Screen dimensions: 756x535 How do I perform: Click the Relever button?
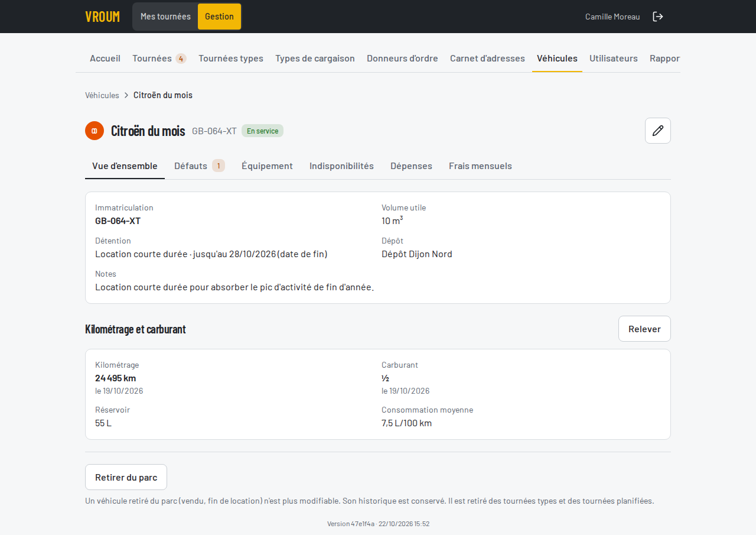[644, 329]
